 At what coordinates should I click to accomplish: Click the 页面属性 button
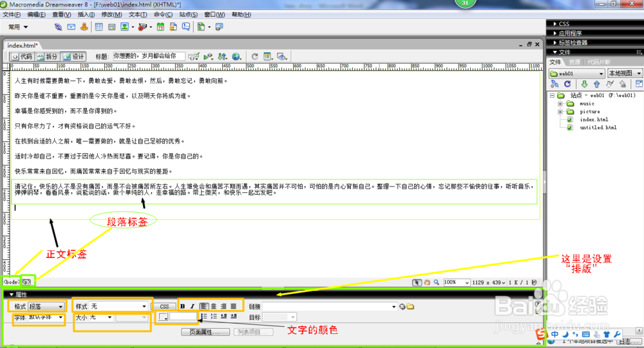206,332
